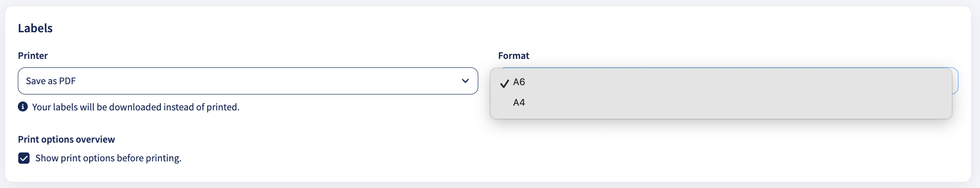This screenshot has width=980, height=188.
Task: Click the chevron arrow in the Printer field
Action: pyautogui.click(x=465, y=81)
